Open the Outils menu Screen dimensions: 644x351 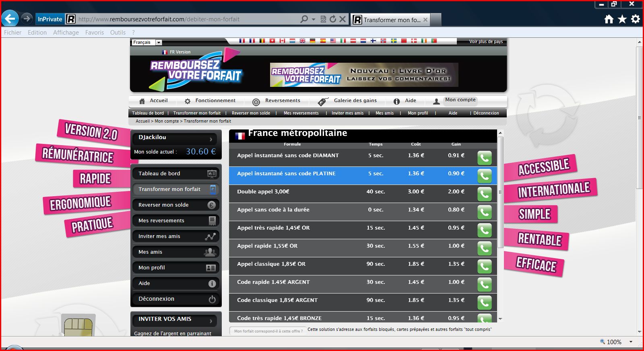[118, 33]
